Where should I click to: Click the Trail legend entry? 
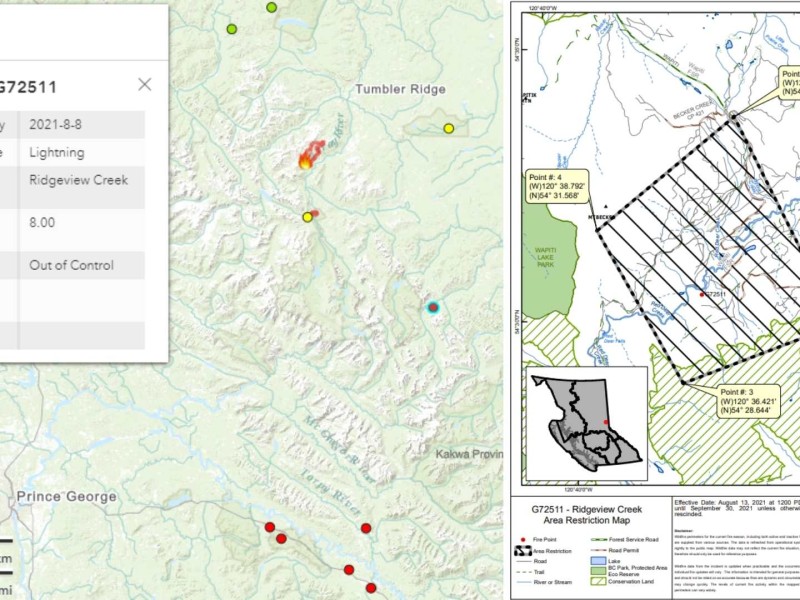click(x=529, y=572)
